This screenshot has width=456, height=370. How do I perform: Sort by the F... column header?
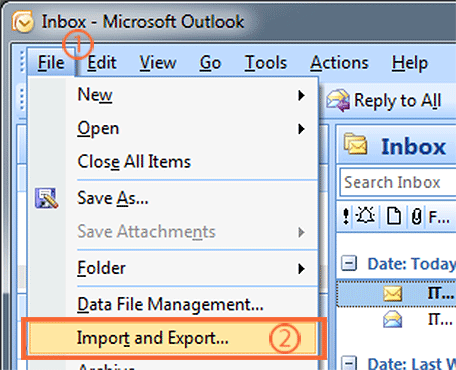(439, 217)
